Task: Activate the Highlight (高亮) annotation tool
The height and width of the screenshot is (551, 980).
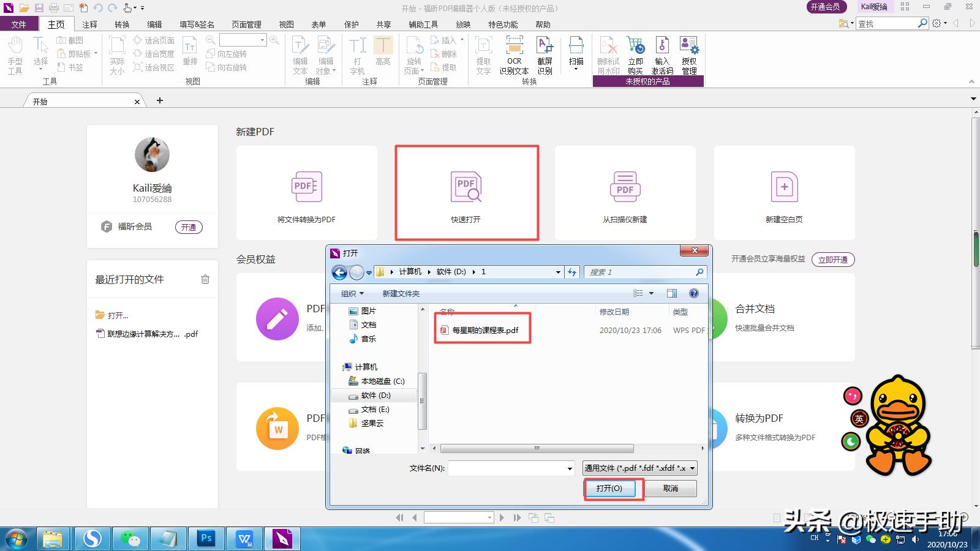Action: point(383,54)
